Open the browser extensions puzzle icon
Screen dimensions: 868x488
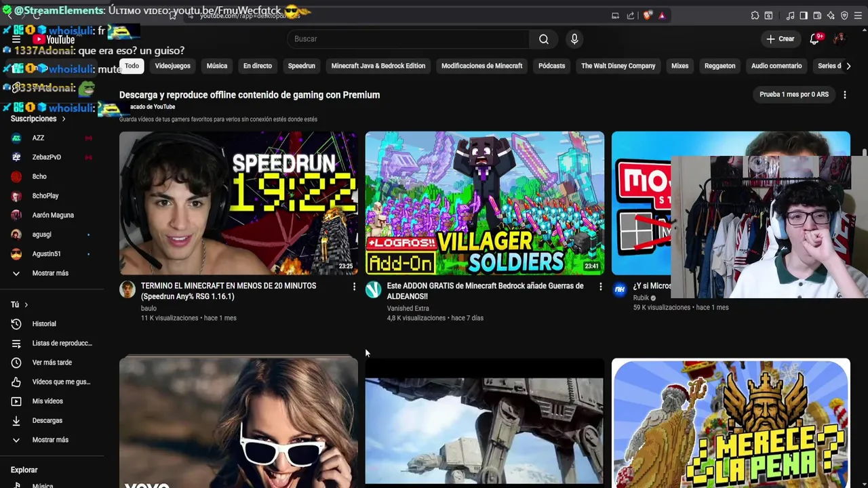755,16
